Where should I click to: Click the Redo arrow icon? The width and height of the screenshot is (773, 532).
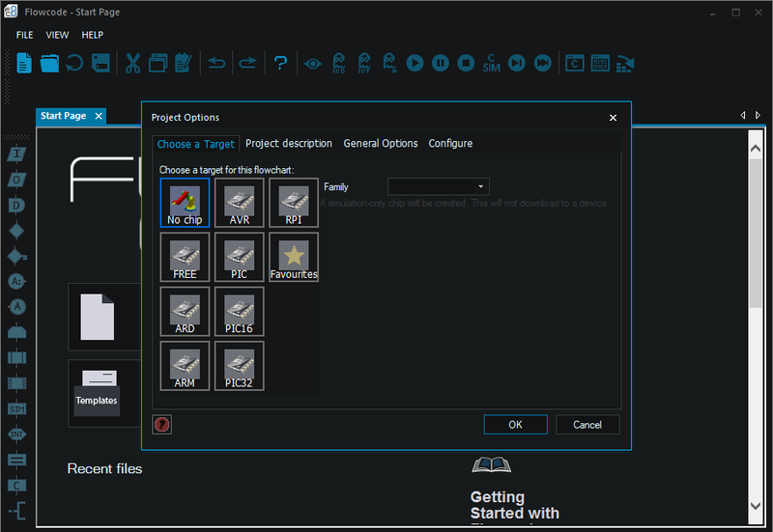(247, 63)
